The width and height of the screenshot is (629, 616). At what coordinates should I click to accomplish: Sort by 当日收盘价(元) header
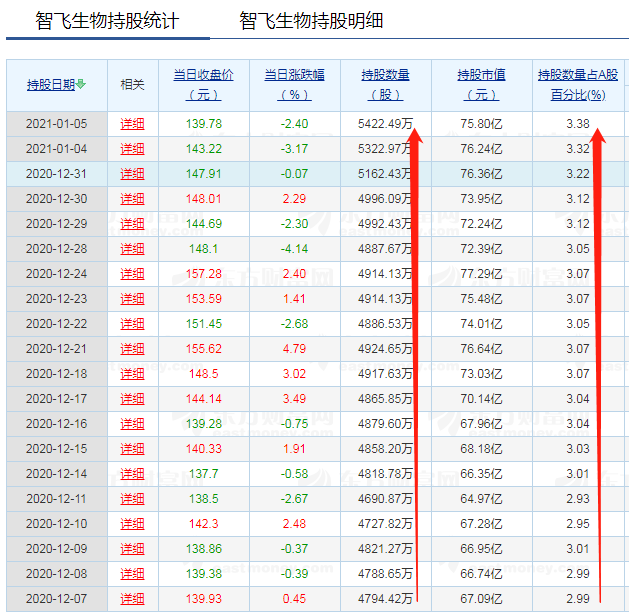pyautogui.click(x=203, y=85)
